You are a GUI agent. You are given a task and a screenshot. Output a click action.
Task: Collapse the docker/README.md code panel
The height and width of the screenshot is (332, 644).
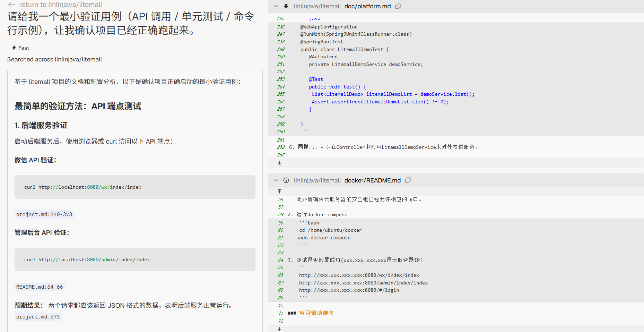[276, 180]
